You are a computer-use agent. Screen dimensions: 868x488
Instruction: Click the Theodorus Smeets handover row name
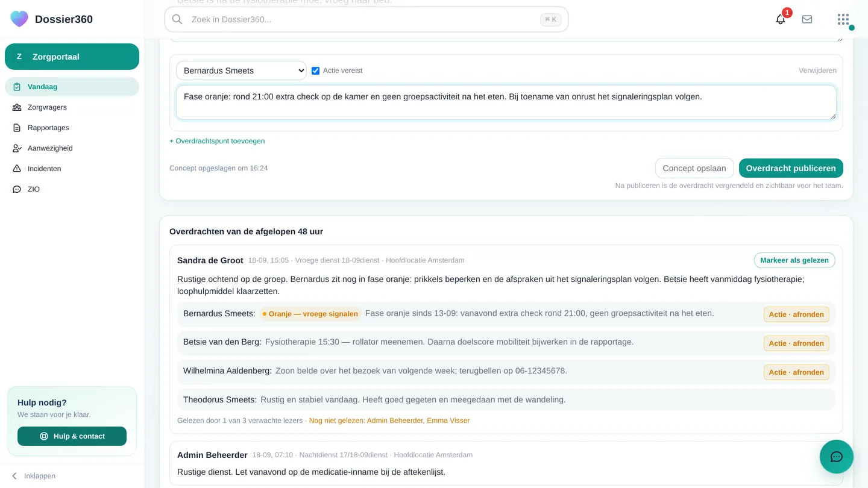coord(220,399)
